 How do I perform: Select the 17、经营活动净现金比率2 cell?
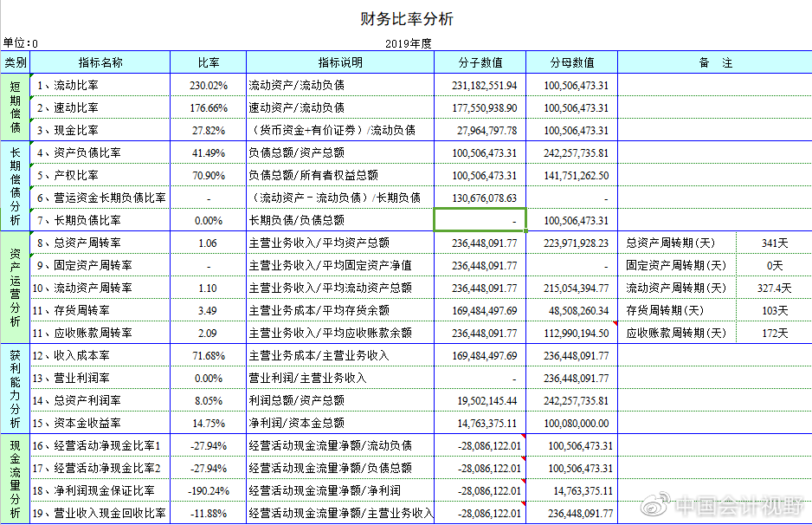tap(100, 468)
